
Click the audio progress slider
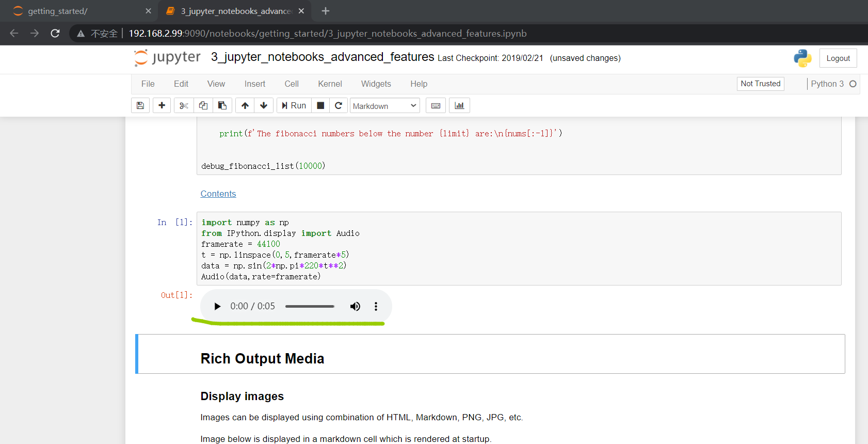(x=310, y=306)
